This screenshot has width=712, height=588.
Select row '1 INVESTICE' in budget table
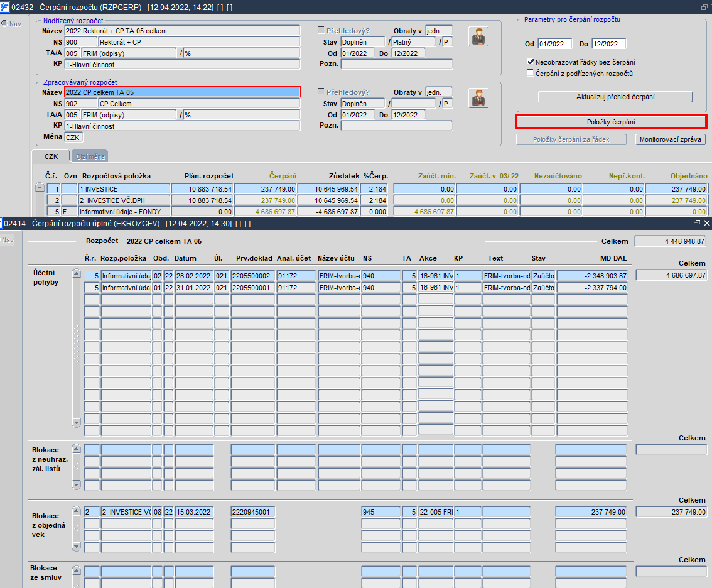point(124,188)
